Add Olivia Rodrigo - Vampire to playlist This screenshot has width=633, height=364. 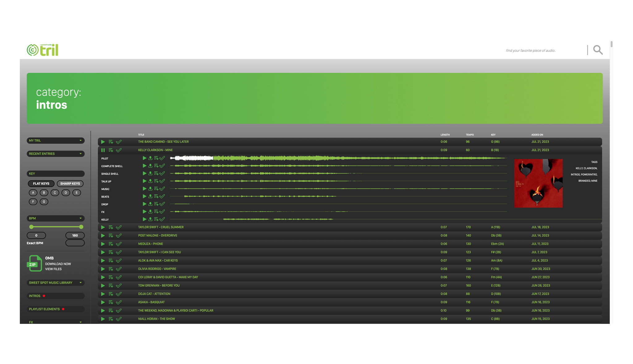[111, 269]
